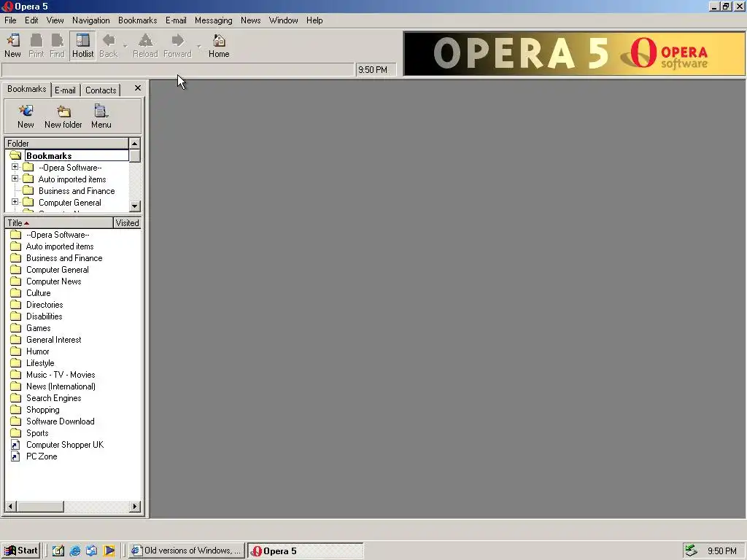Select the Search Engines folder
Viewport: 747px width, 560px height.
point(53,398)
